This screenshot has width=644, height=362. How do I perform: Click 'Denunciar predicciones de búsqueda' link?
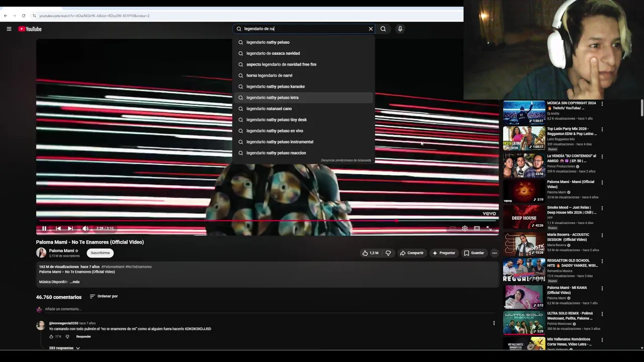346,160
